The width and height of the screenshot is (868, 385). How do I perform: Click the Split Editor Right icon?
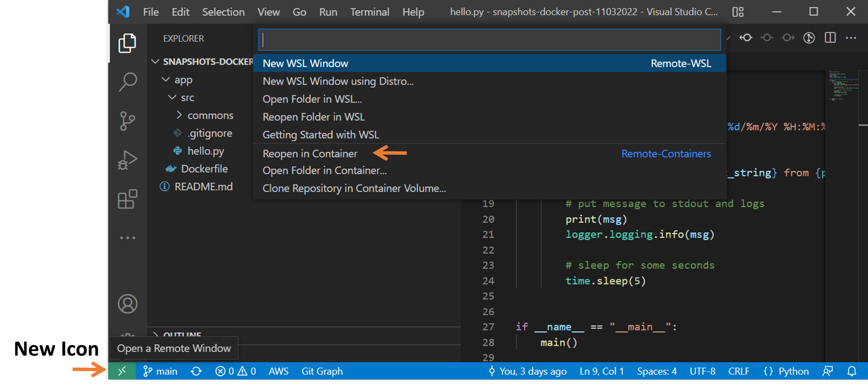coord(830,38)
